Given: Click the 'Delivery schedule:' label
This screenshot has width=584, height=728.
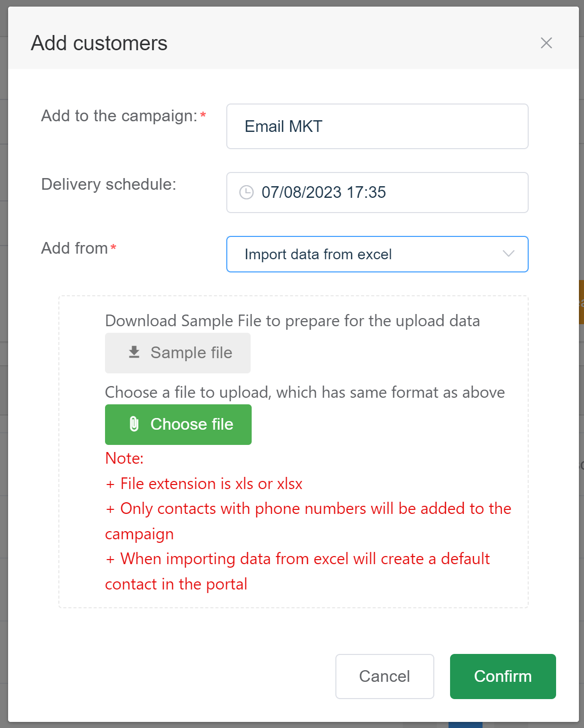Looking at the screenshot, I should (x=109, y=184).
